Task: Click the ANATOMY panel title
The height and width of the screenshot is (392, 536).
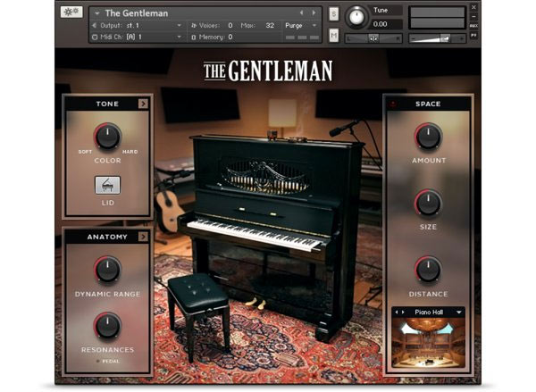Action: tap(107, 237)
